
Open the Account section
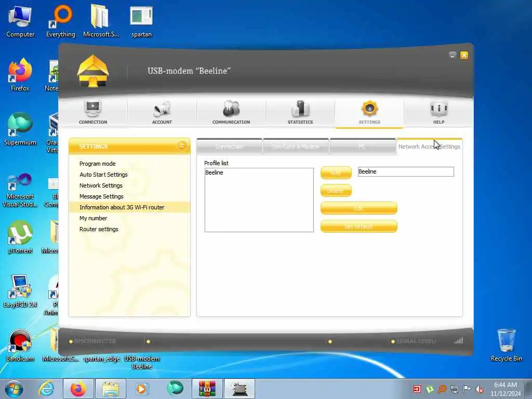pos(162,113)
